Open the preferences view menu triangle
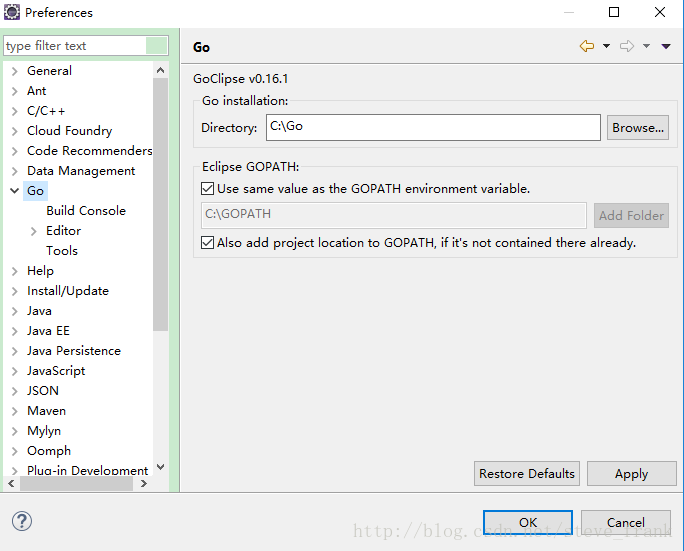Image resolution: width=684 pixels, height=551 pixels. tap(666, 46)
